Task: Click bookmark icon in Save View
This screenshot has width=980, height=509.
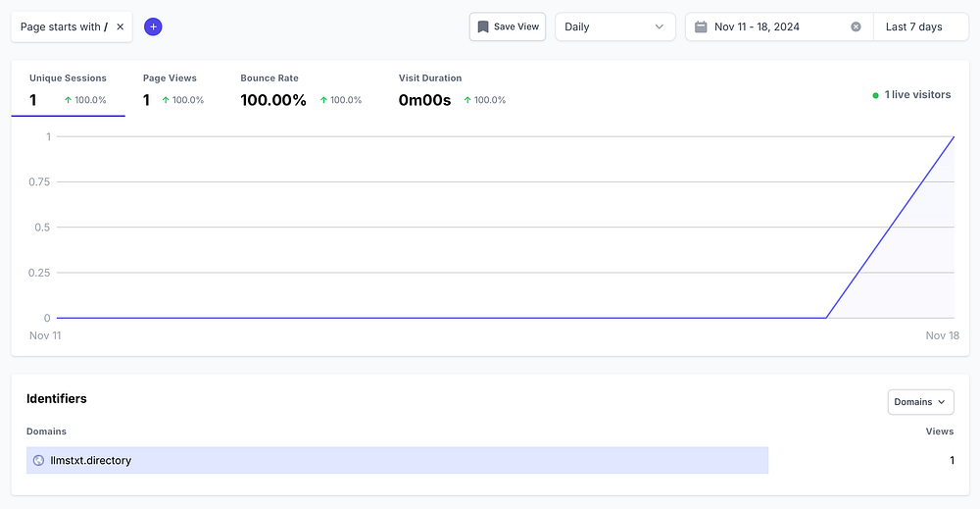Action: pos(482,26)
